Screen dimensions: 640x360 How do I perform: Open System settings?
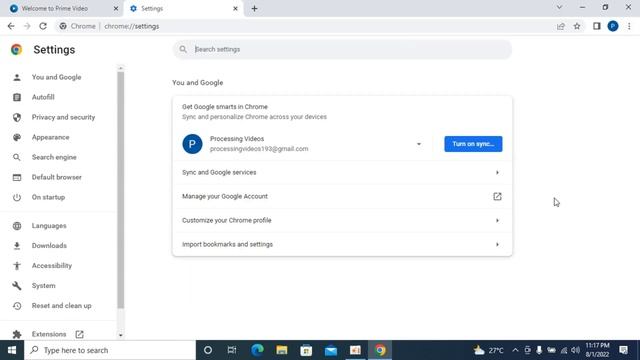point(43,286)
